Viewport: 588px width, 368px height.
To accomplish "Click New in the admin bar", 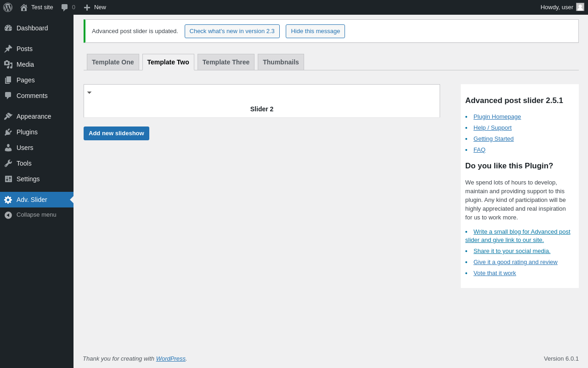I will (100, 7).
